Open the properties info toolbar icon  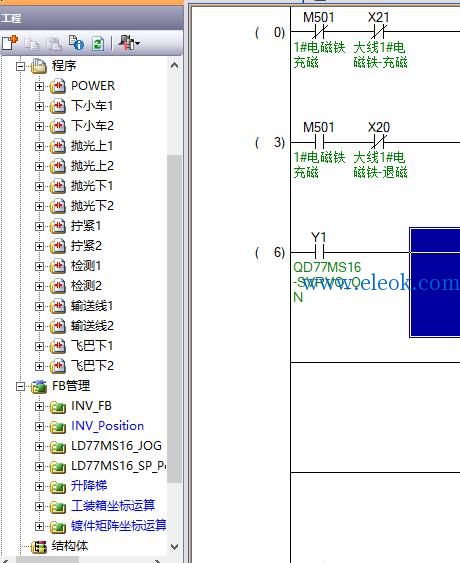(76, 43)
